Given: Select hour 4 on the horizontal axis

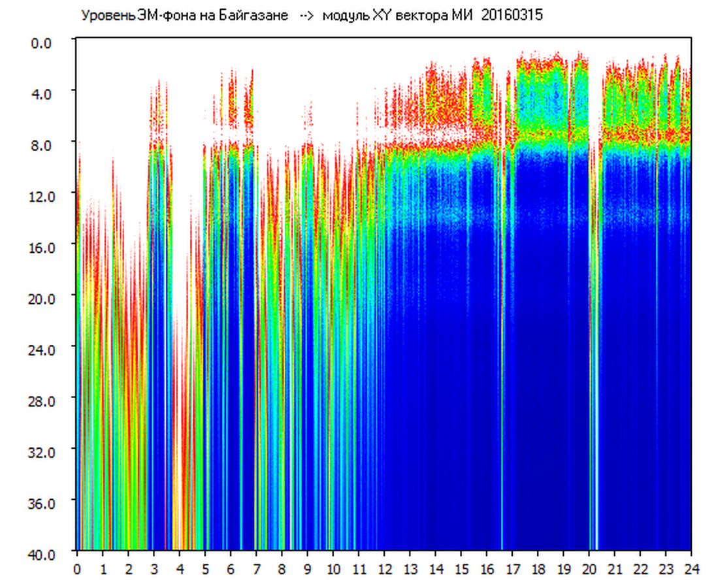Looking at the screenshot, I should [x=180, y=569].
